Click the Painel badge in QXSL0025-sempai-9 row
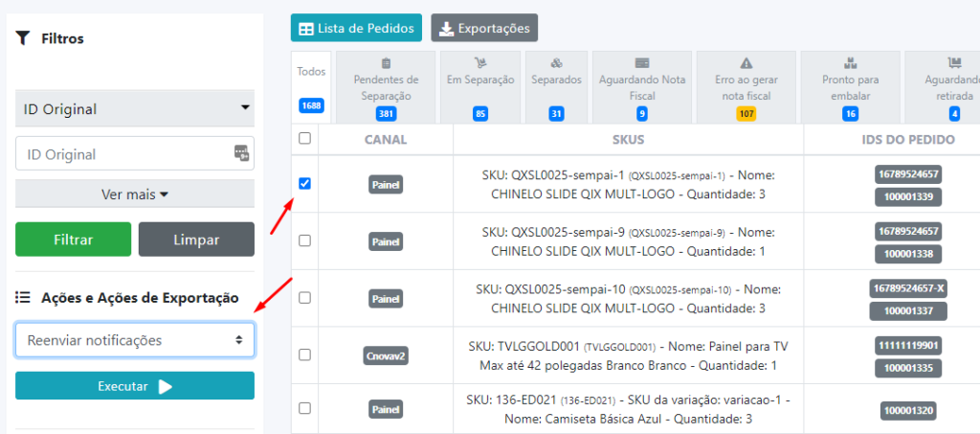The height and width of the screenshot is (434, 980). pyautogui.click(x=386, y=241)
